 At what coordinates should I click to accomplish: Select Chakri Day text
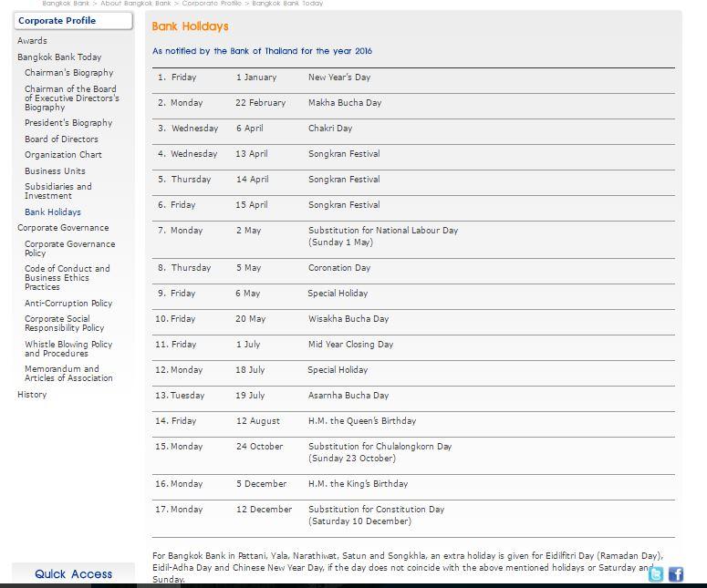coord(330,129)
